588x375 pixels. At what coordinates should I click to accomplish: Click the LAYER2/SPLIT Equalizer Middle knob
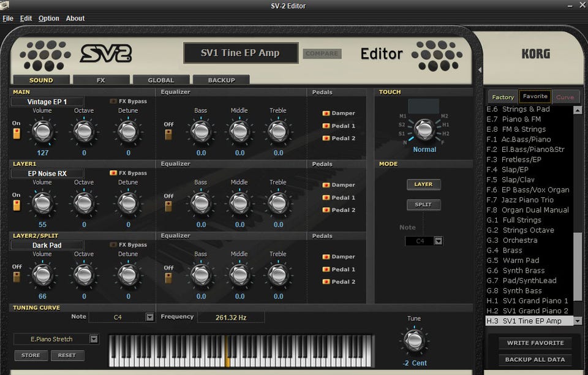[239, 275]
